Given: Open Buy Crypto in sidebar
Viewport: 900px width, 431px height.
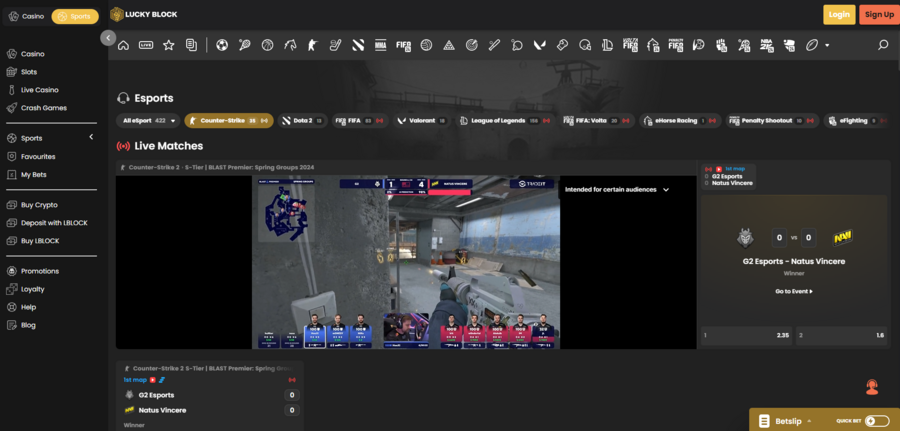Looking at the screenshot, I should pyautogui.click(x=39, y=205).
